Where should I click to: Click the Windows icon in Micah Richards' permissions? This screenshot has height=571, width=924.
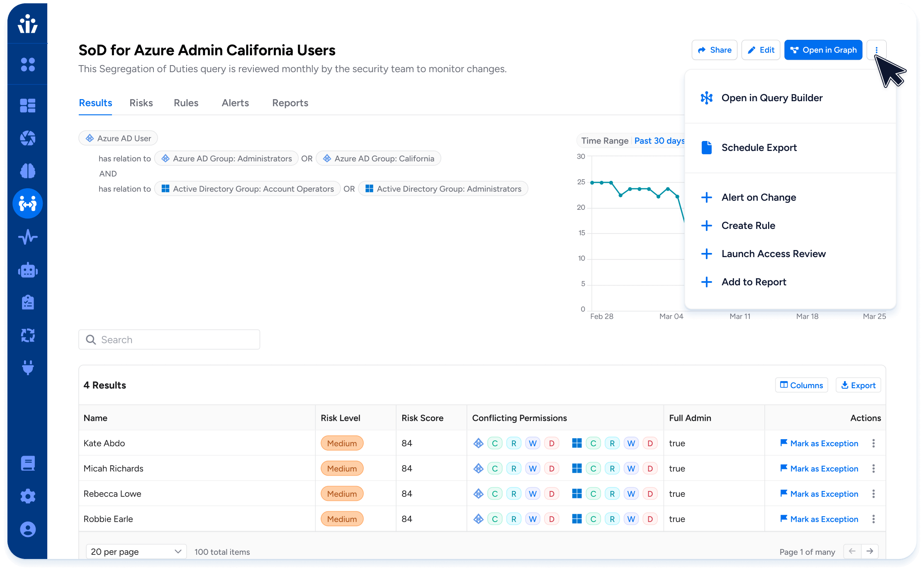576,469
